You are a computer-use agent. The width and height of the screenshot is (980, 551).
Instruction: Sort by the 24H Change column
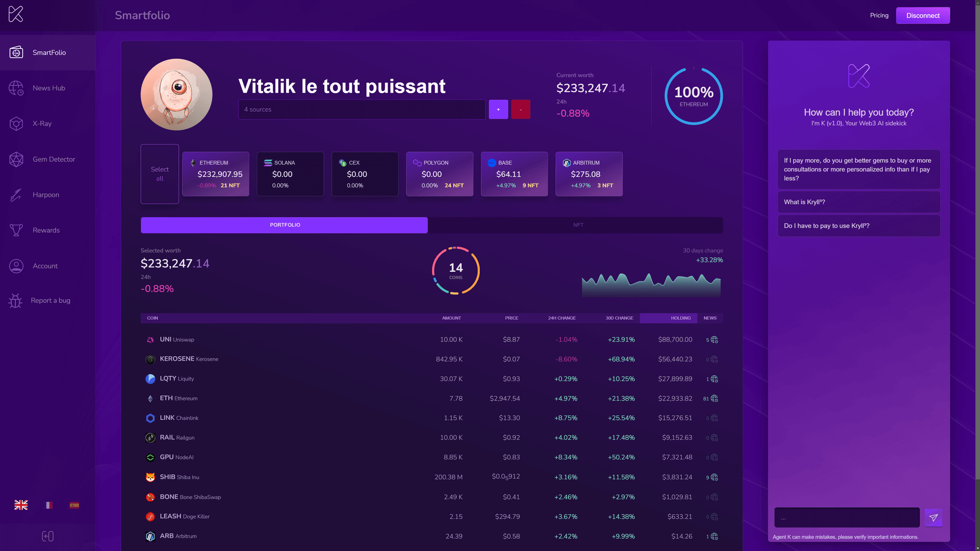point(562,318)
